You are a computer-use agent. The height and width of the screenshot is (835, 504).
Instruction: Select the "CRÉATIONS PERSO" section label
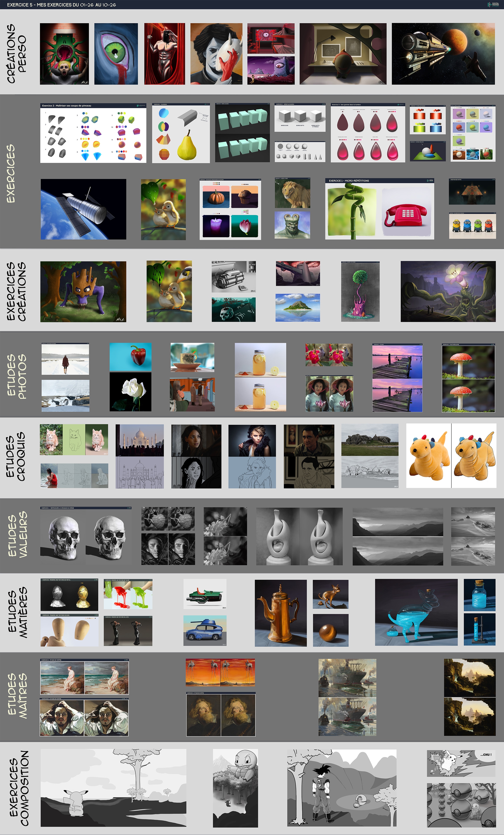16,53
